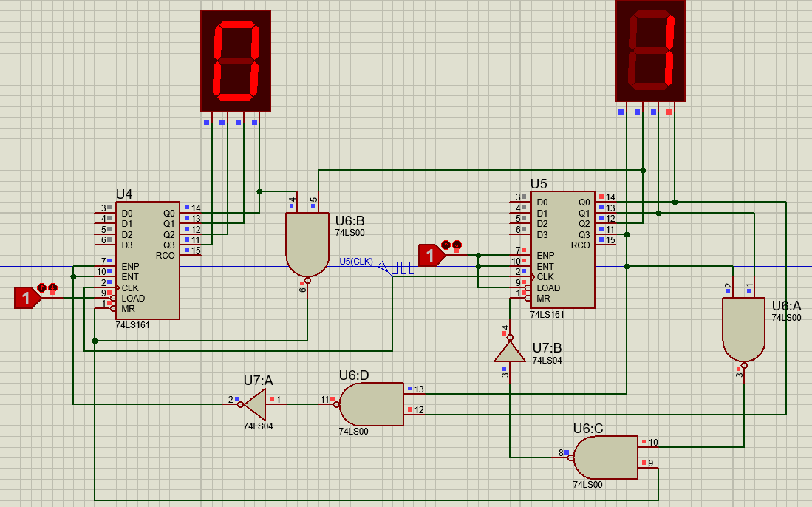Click 74LS161 text under U5
The image size is (812, 507).
click(x=547, y=314)
